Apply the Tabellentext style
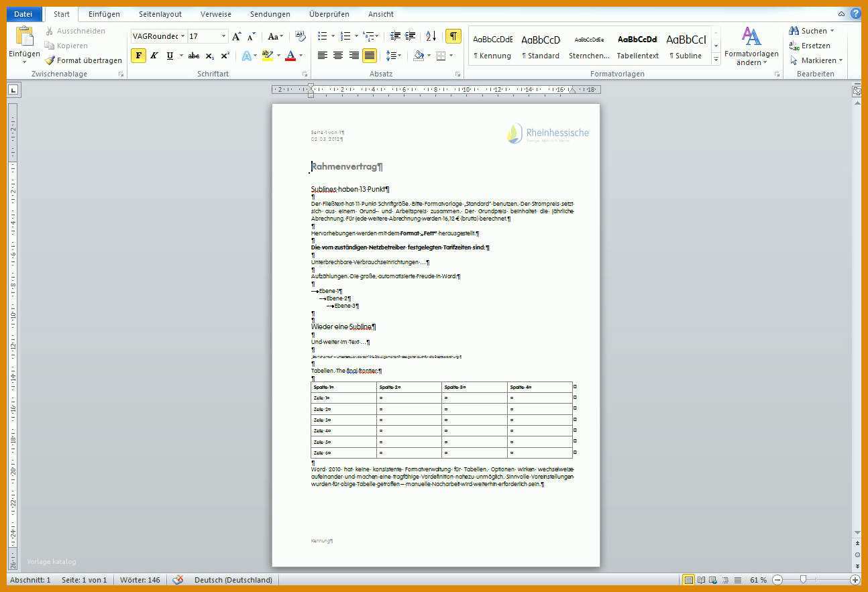The width and height of the screenshot is (868, 592). coord(638,46)
